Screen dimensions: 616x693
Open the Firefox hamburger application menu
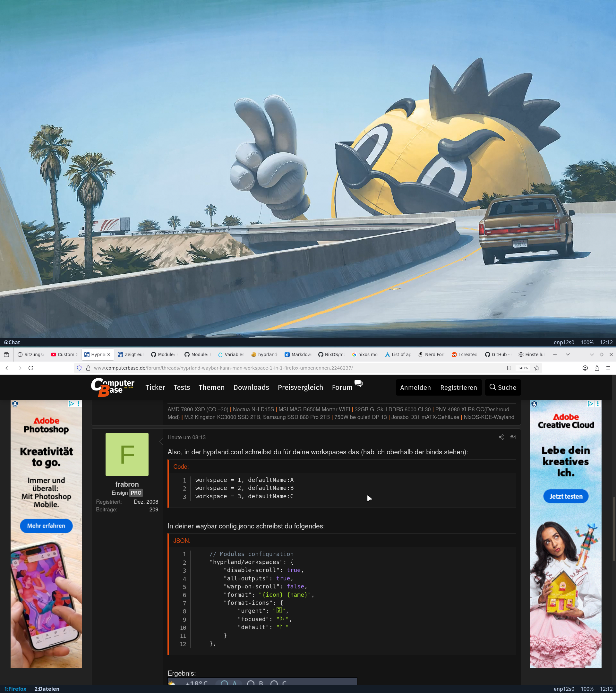click(608, 368)
